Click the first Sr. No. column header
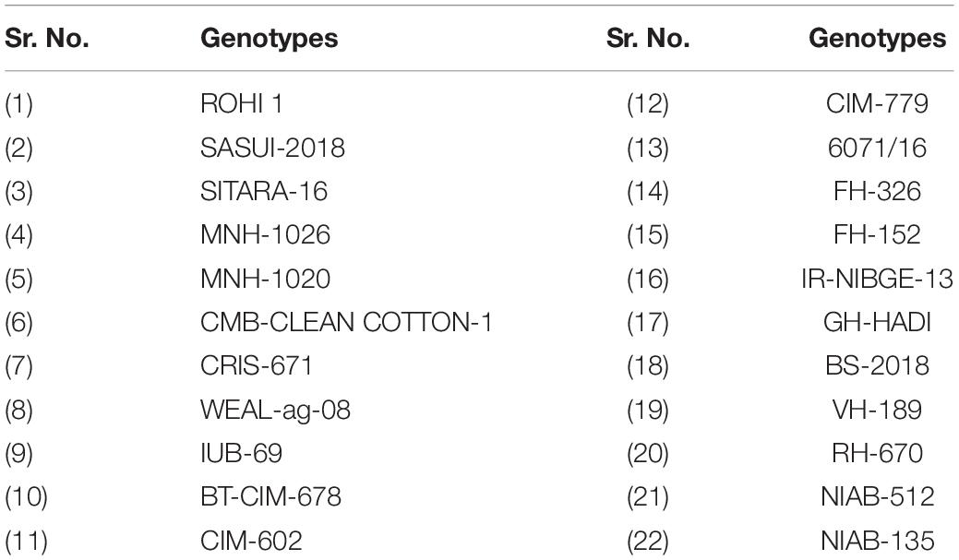 pyautogui.click(x=47, y=39)
